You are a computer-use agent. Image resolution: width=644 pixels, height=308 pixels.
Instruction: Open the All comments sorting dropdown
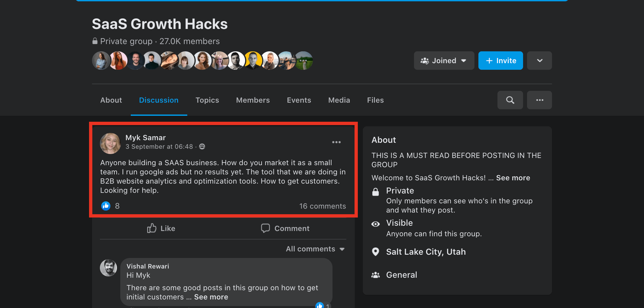tap(314, 249)
